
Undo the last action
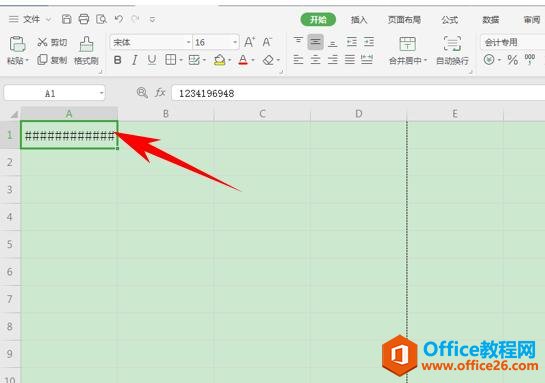click(119, 19)
